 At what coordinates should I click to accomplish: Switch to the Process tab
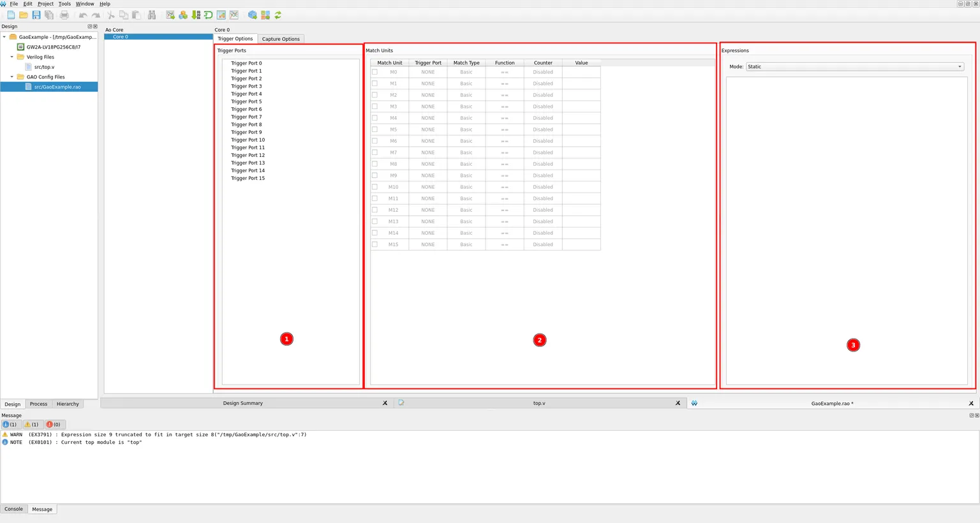tap(38, 404)
